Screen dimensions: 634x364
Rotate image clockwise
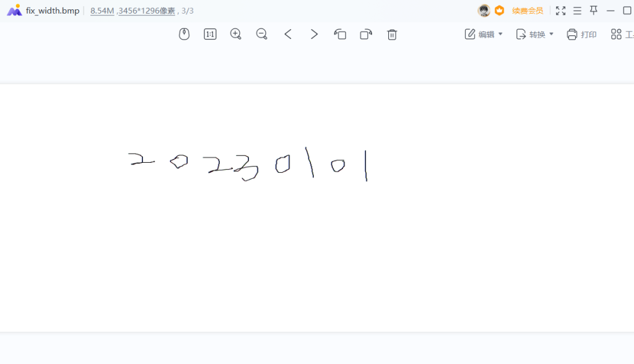click(366, 35)
